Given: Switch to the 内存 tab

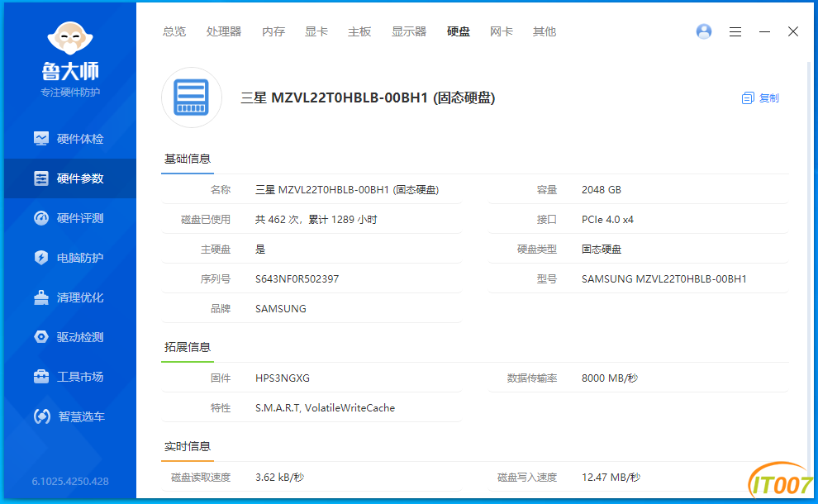Looking at the screenshot, I should click(x=273, y=32).
